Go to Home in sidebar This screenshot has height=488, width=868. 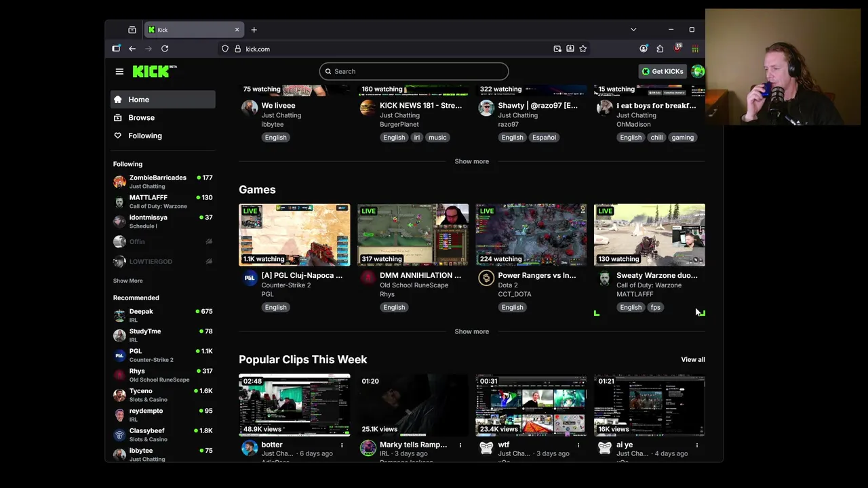(163, 100)
